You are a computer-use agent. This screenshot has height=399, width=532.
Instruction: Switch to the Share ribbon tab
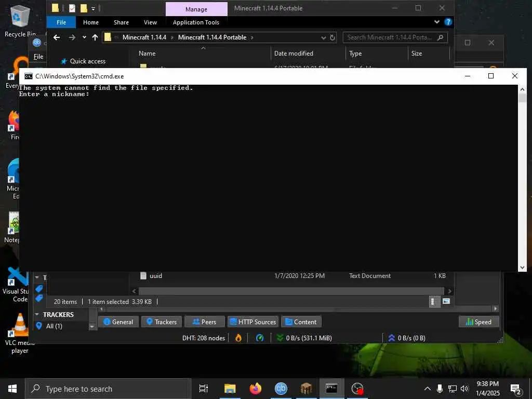[x=121, y=22]
